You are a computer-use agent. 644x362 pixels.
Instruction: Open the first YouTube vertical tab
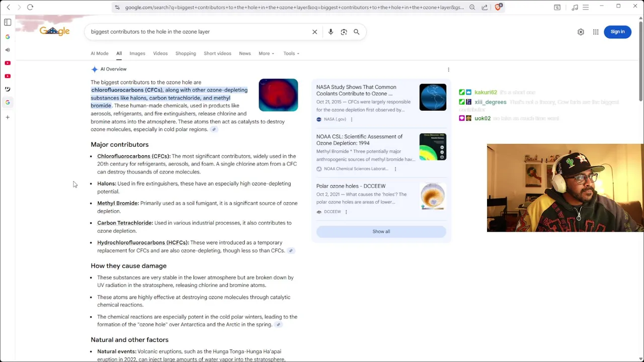[x=8, y=63]
